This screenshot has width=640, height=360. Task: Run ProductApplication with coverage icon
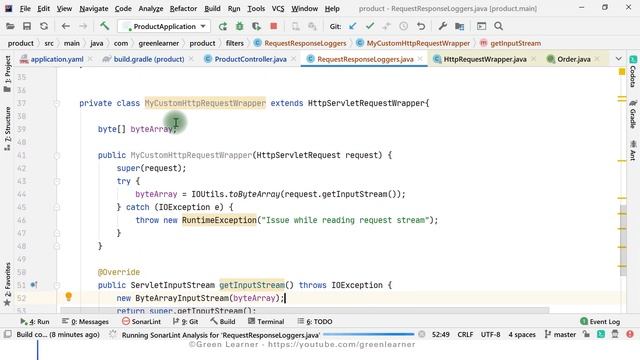[x=256, y=27]
